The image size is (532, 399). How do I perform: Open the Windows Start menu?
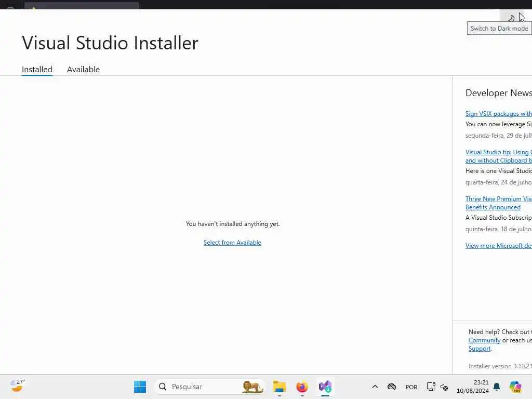[140, 387]
